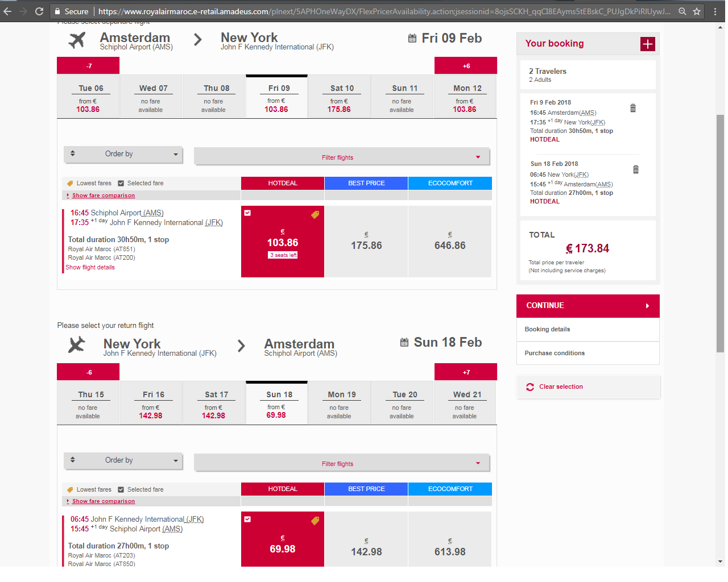
Task: Click the lowest fare tag icon on 69.98 fare
Action: tap(315, 521)
